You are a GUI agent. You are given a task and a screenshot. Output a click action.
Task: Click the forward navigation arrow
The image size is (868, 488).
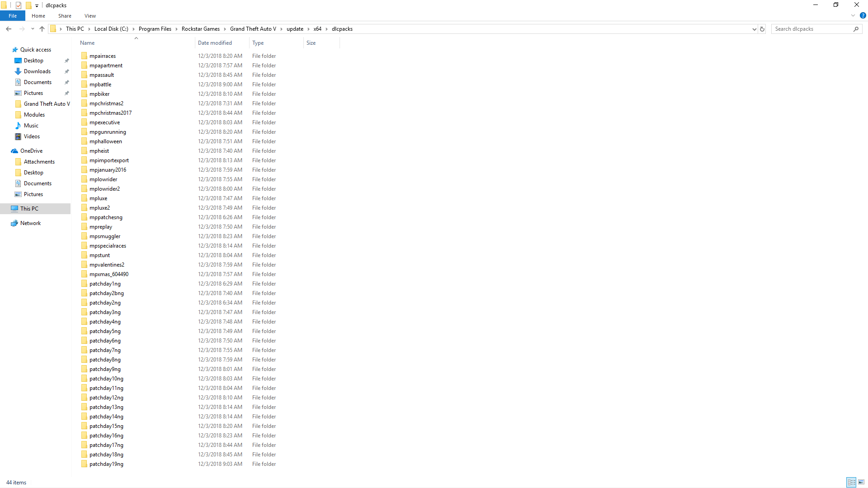click(x=22, y=28)
